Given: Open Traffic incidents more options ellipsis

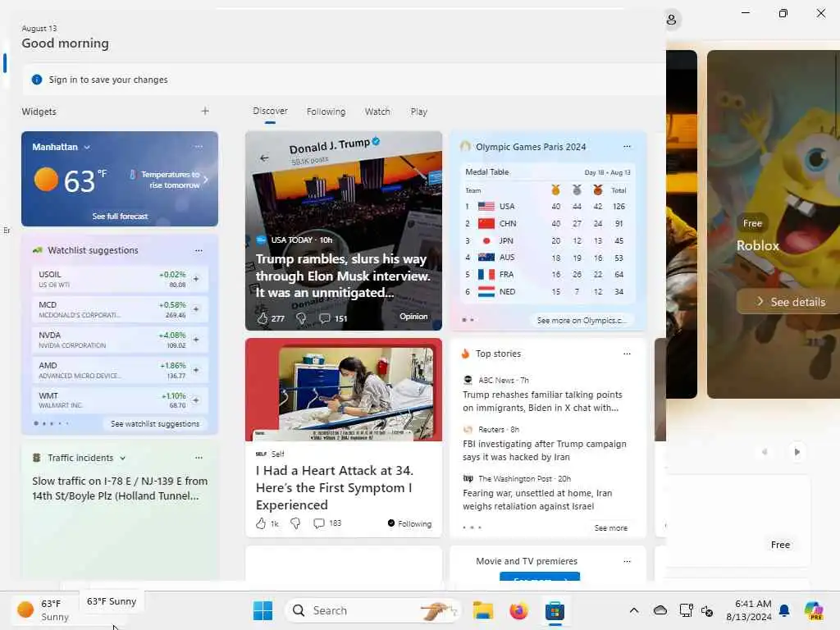Looking at the screenshot, I should [x=199, y=458].
